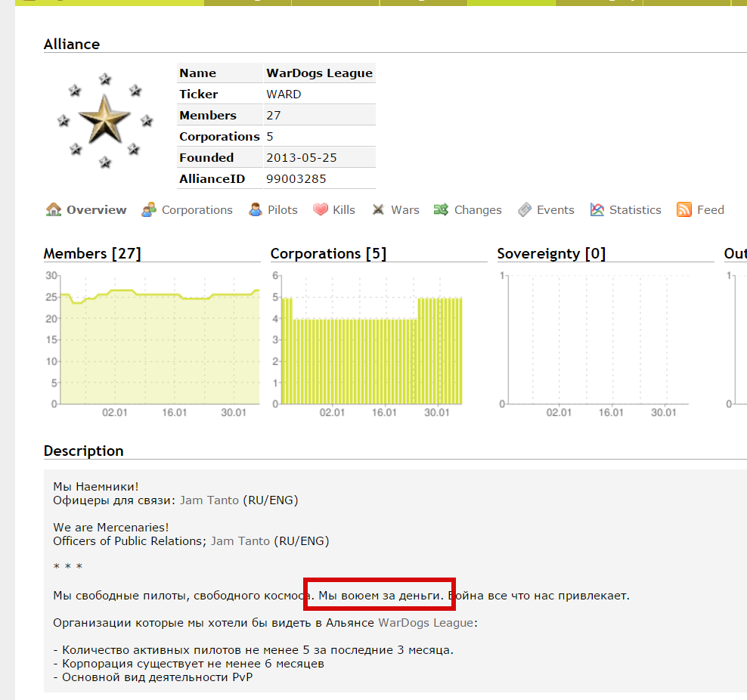Click the Pilots person icon

(256, 209)
